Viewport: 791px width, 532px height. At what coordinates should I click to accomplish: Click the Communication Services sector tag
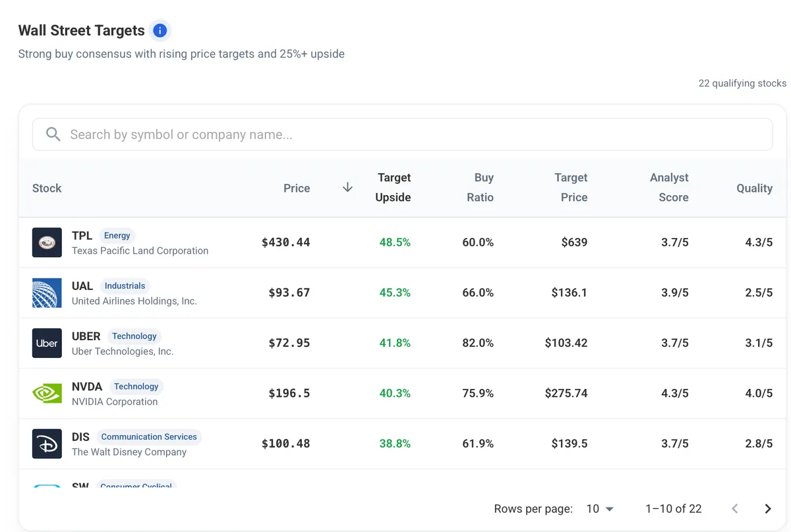[149, 436]
